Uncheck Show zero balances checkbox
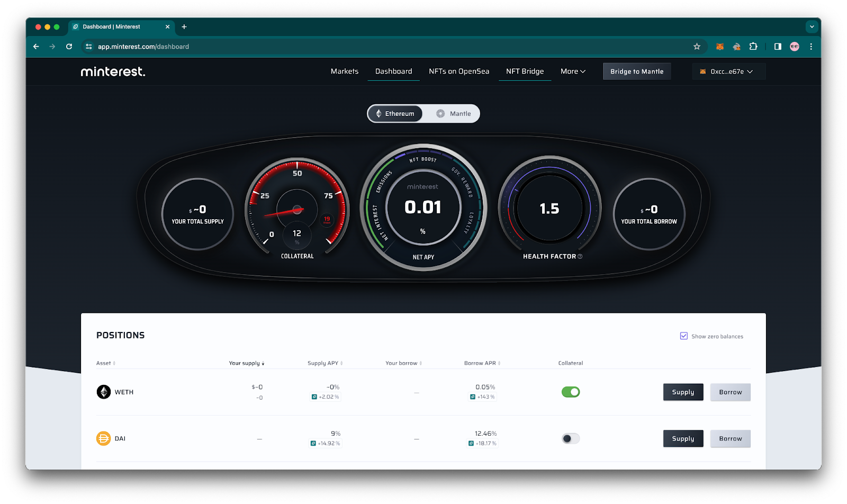Image resolution: width=847 pixels, height=504 pixels. click(683, 336)
